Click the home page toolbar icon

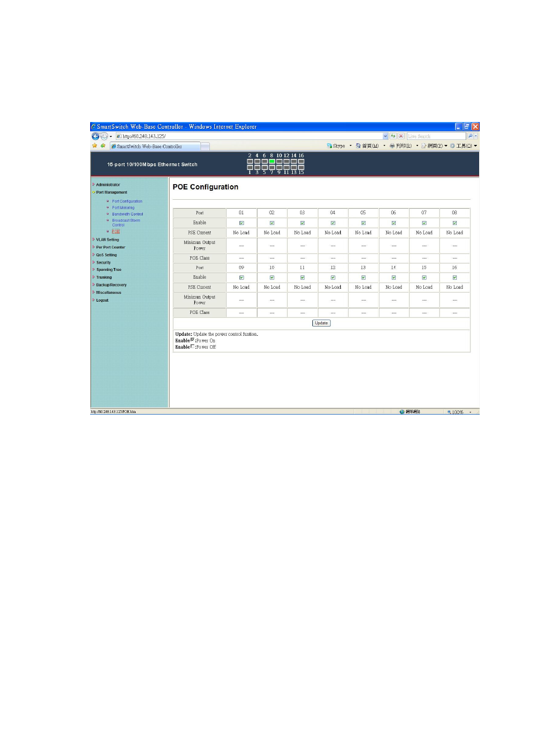pos(358,145)
